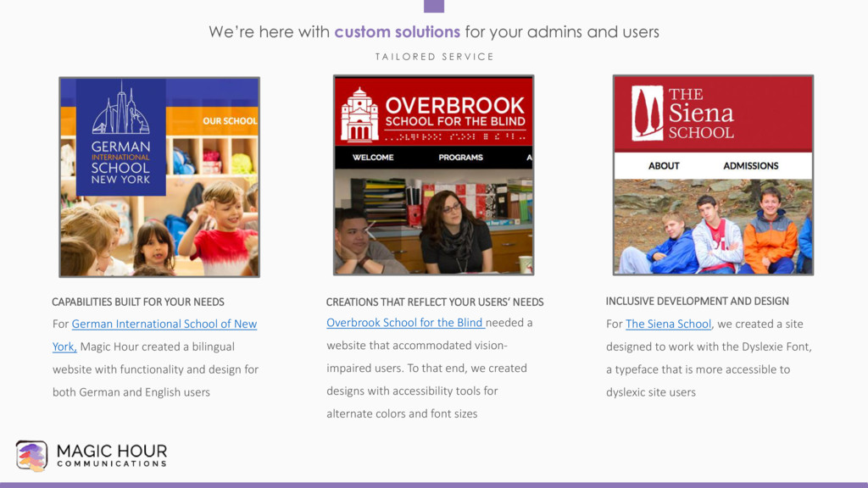The width and height of the screenshot is (868, 488).
Task: Click 'CREATIONS THAT REFLECT YOUR USERS' NEEDS' heading
Action: tap(435, 302)
